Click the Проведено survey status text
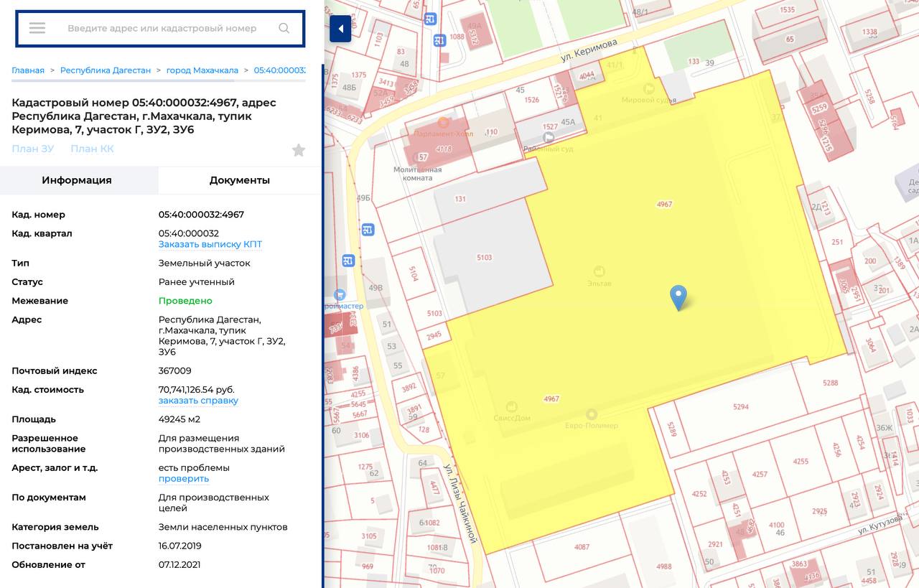This screenshot has height=588, width=919. [x=185, y=301]
